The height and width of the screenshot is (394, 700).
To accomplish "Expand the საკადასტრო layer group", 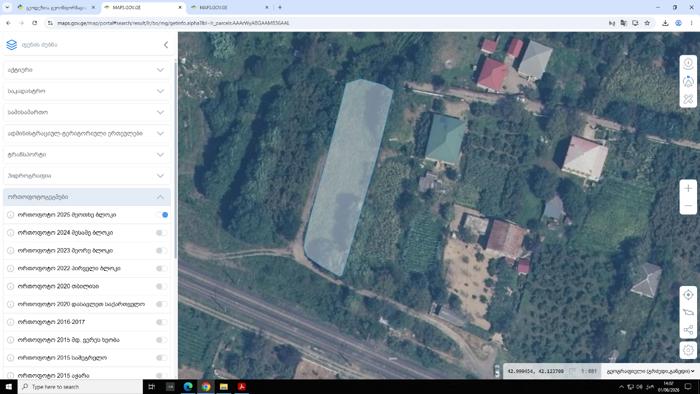I will click(87, 91).
